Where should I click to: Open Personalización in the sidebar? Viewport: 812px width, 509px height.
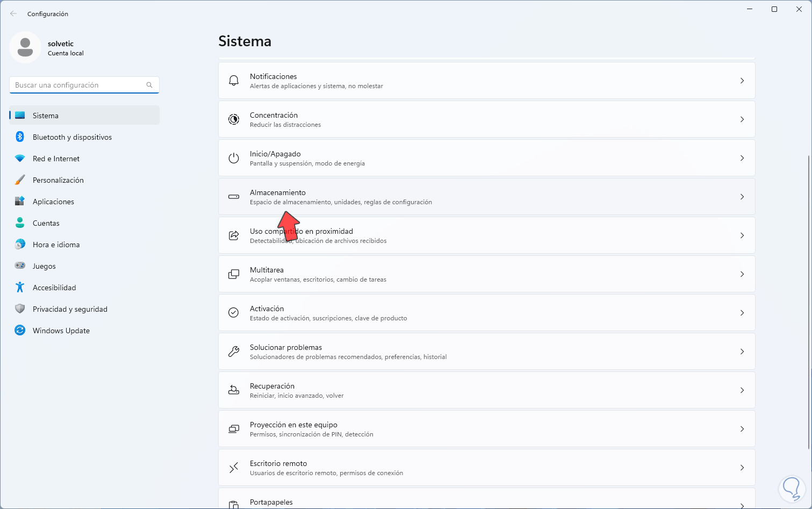pyautogui.click(x=58, y=180)
